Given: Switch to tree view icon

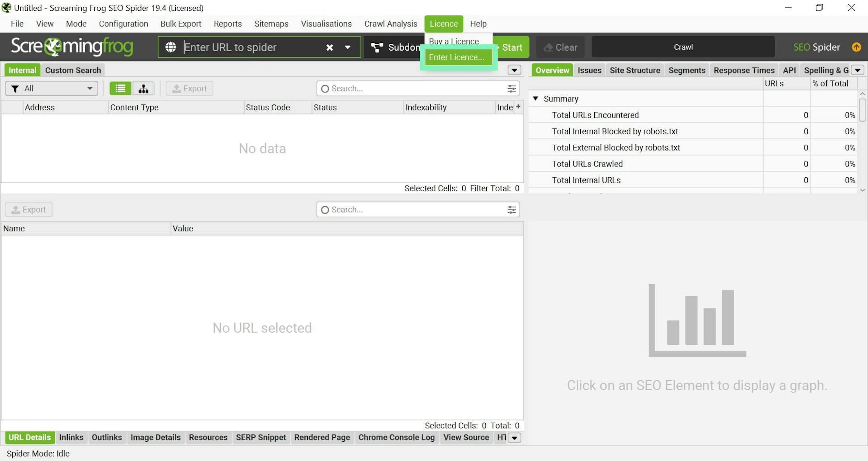Looking at the screenshot, I should click(x=144, y=88).
